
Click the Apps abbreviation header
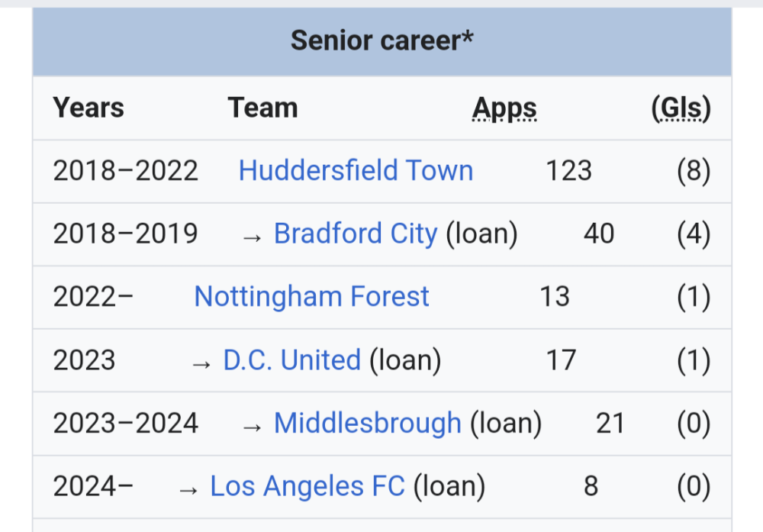(504, 108)
